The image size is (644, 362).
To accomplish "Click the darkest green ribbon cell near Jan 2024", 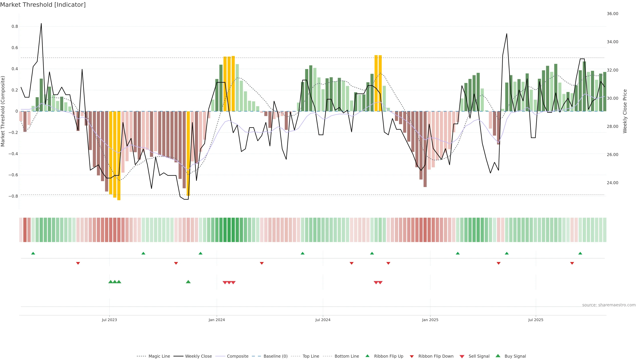I will 229,230.
